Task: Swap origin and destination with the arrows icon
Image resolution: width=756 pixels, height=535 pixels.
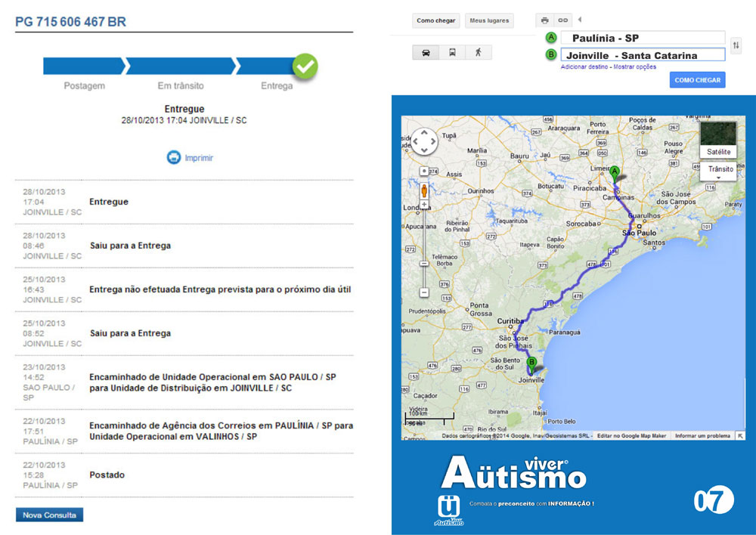Action: point(736,45)
